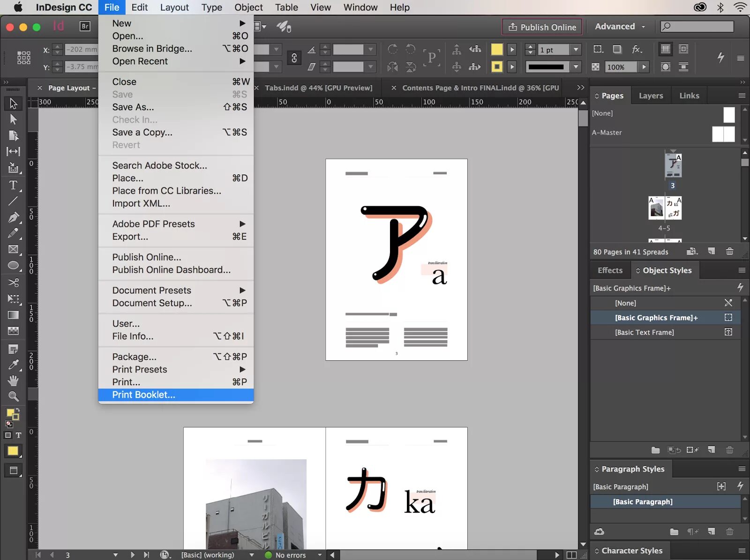Toggle formatting affects text button

coord(18,435)
